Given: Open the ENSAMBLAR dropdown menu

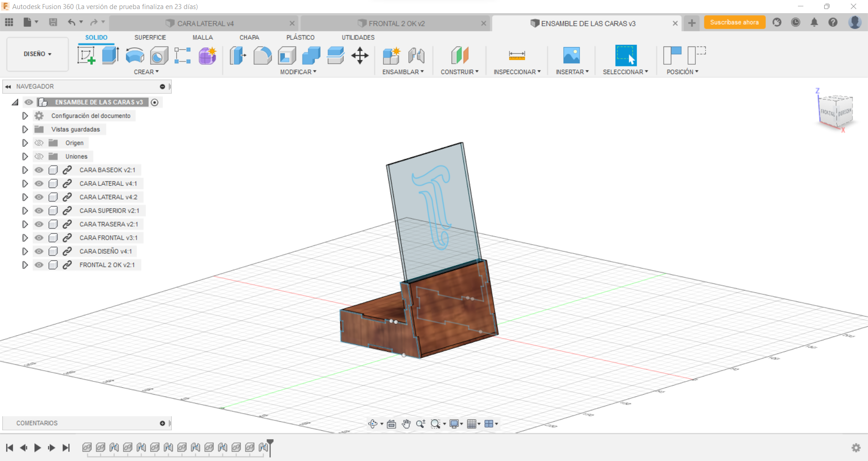Looking at the screenshot, I should pos(403,72).
